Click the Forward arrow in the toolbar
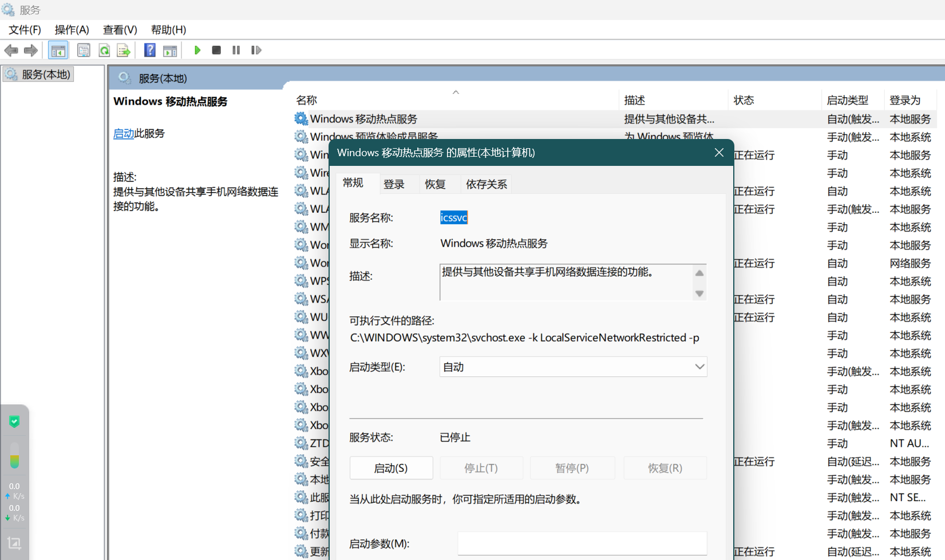The width and height of the screenshot is (945, 560). click(31, 50)
